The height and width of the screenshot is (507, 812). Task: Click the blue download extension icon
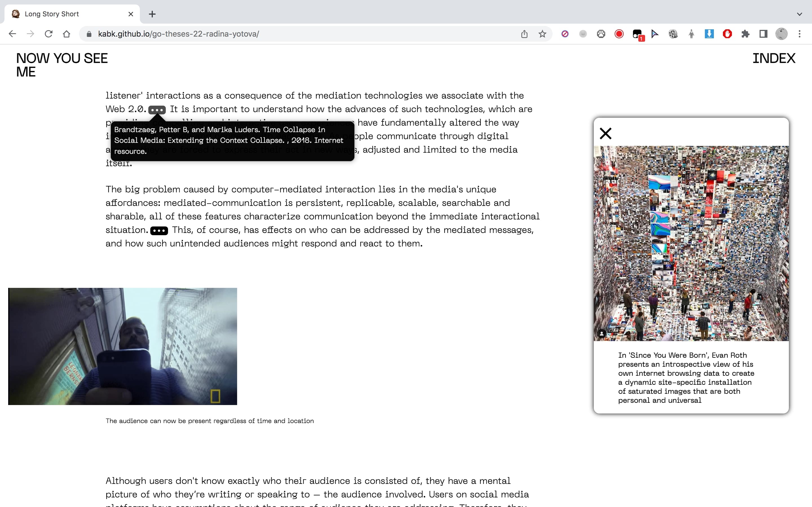tap(709, 34)
